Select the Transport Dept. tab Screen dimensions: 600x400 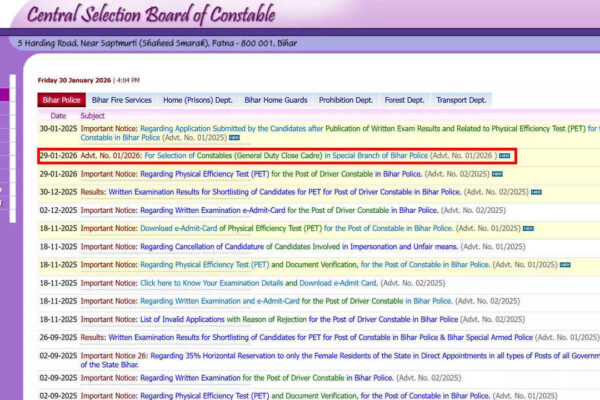[461, 100]
